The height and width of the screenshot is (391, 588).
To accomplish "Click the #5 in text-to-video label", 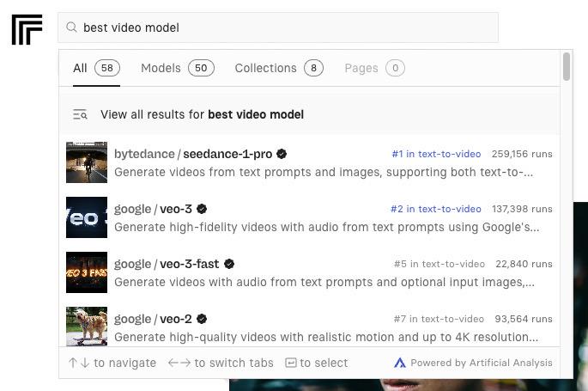I will click(439, 264).
